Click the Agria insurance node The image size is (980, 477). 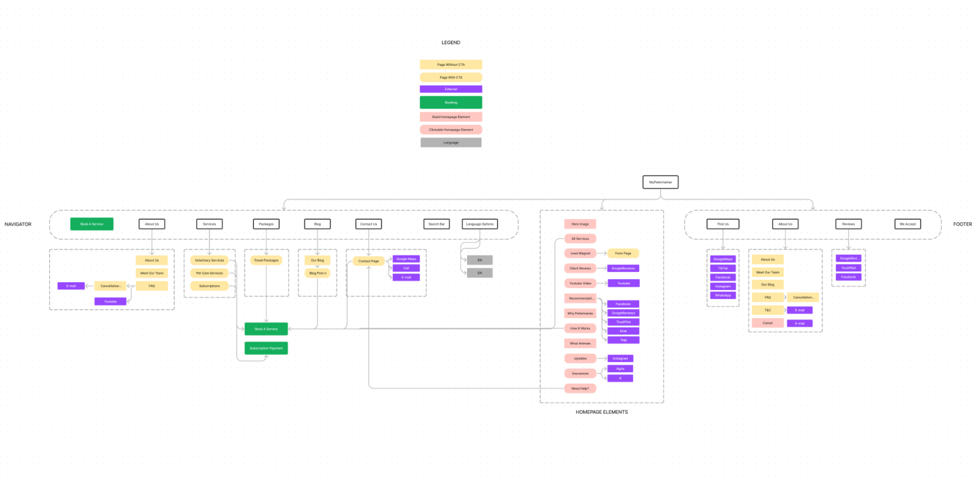point(620,368)
